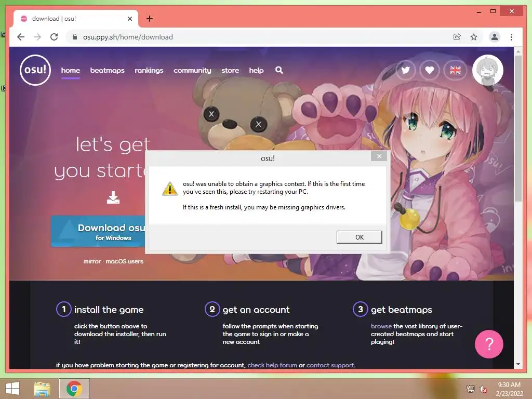Close the download | osu! tab
Image resolution: width=532 pixels, height=399 pixels.
129,19
